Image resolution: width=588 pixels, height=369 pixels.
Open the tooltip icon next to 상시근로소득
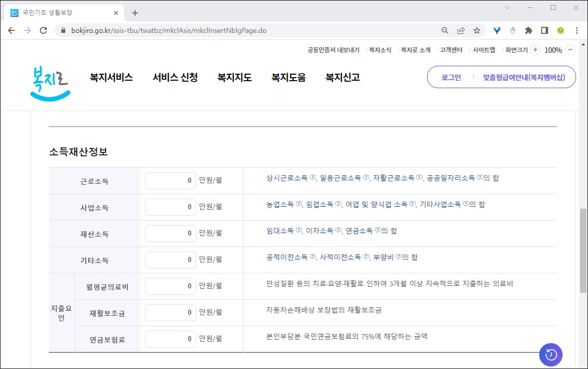coord(313,177)
